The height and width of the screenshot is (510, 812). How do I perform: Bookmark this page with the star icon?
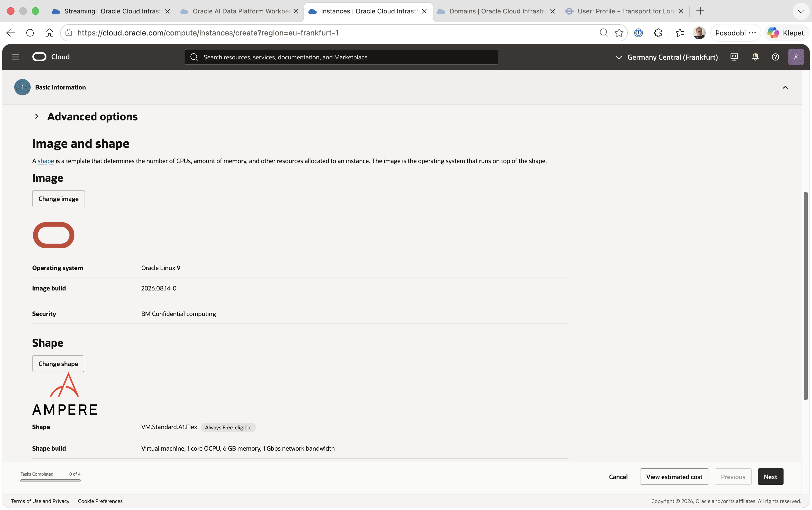pos(619,33)
